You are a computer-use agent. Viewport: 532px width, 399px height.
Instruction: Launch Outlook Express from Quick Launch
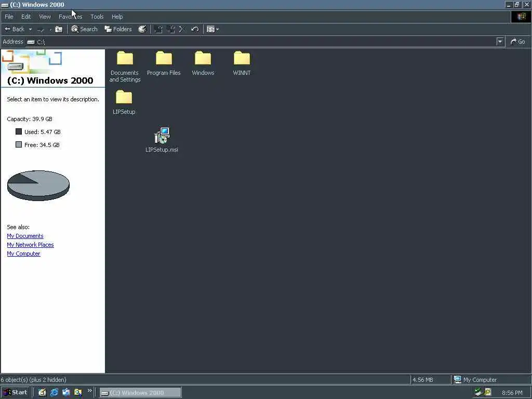pos(66,393)
